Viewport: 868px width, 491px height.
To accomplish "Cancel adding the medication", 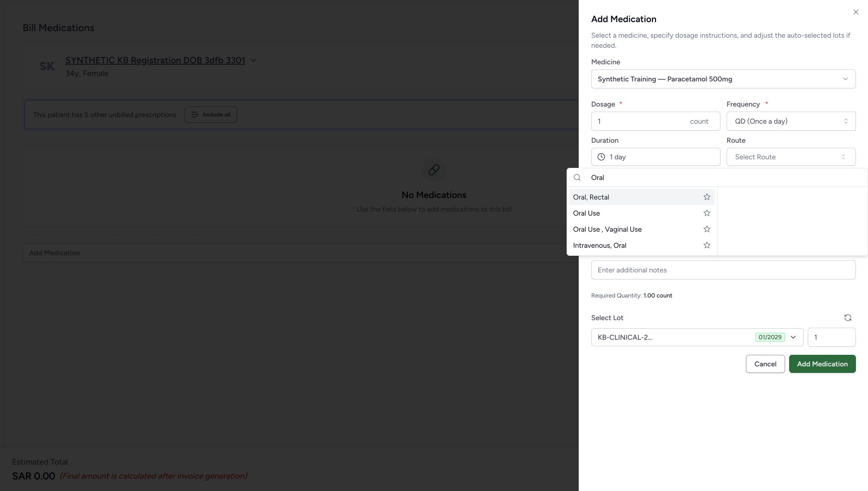I will 766,364.
